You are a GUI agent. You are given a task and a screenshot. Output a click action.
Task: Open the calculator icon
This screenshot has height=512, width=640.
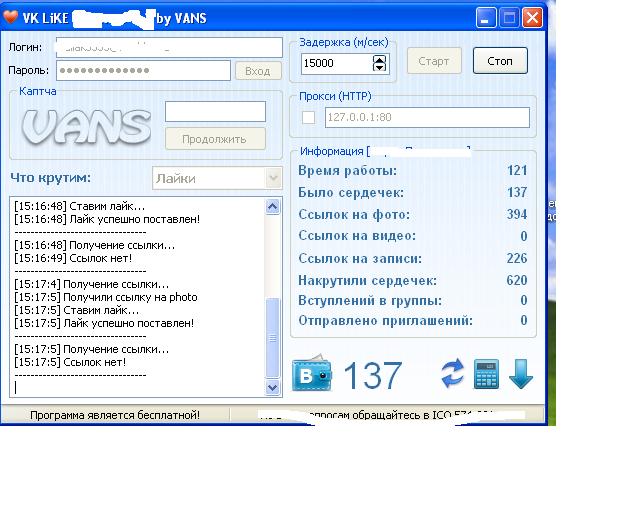tap(486, 374)
